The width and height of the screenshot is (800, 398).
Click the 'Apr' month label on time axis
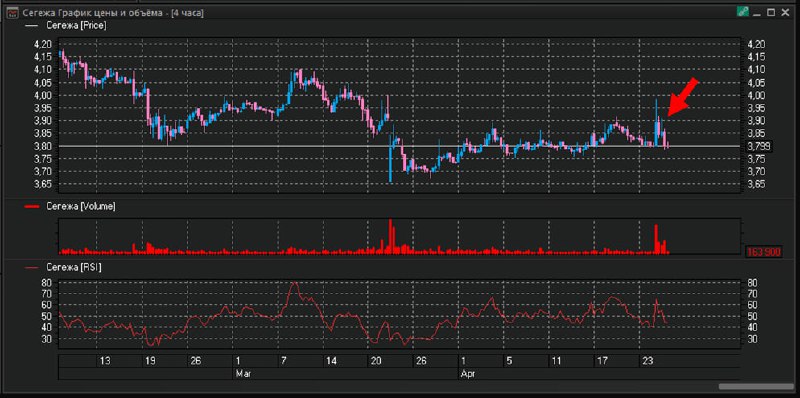click(468, 374)
